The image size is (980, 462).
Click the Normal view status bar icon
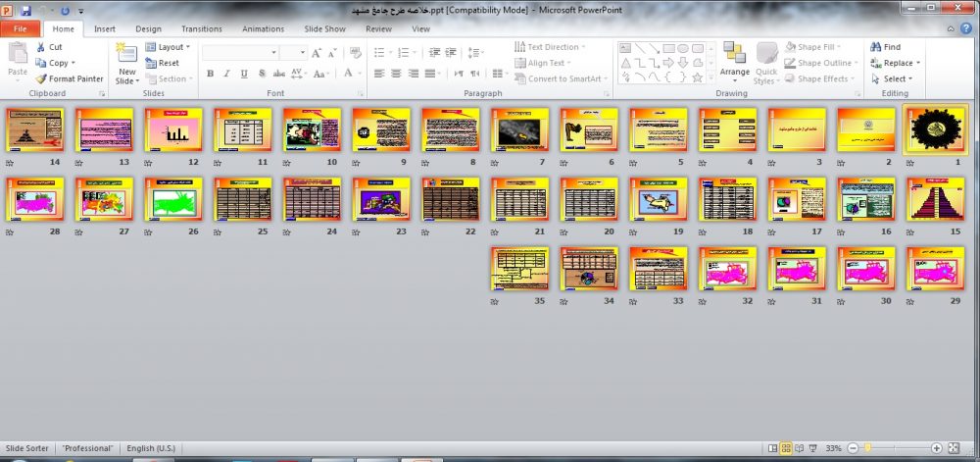point(772,448)
